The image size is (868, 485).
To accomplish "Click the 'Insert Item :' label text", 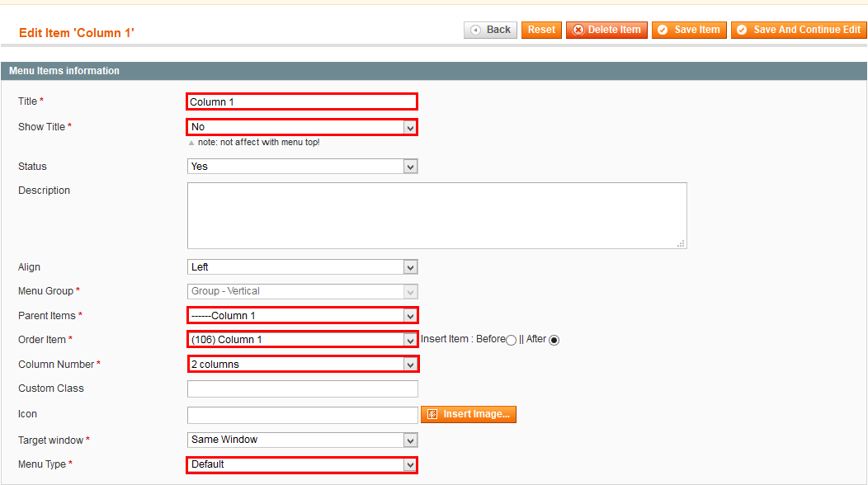I will [446, 339].
